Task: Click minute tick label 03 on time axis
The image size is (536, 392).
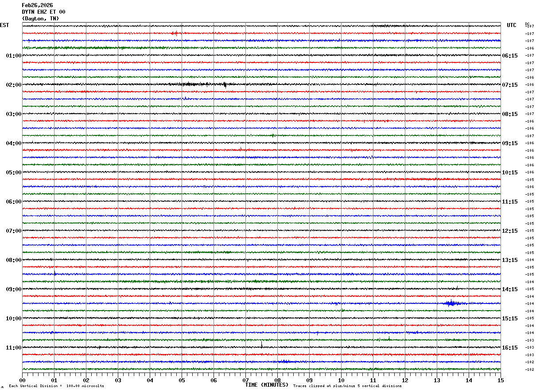Action: pyautogui.click(x=118, y=380)
